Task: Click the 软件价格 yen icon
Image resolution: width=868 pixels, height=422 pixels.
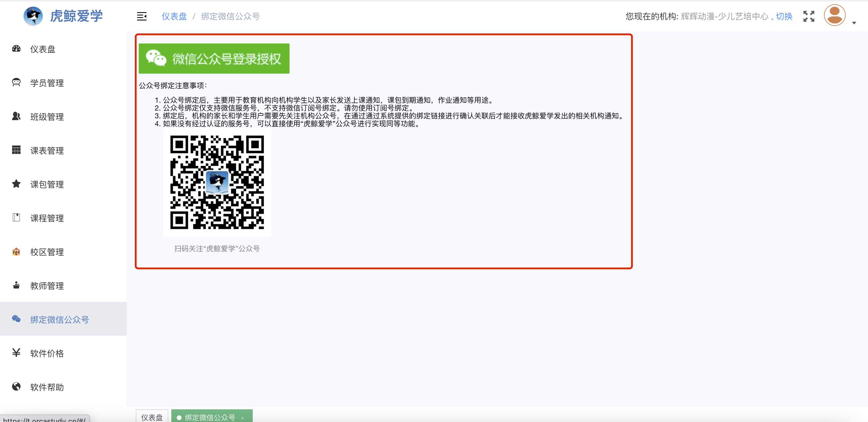Action: (x=16, y=353)
